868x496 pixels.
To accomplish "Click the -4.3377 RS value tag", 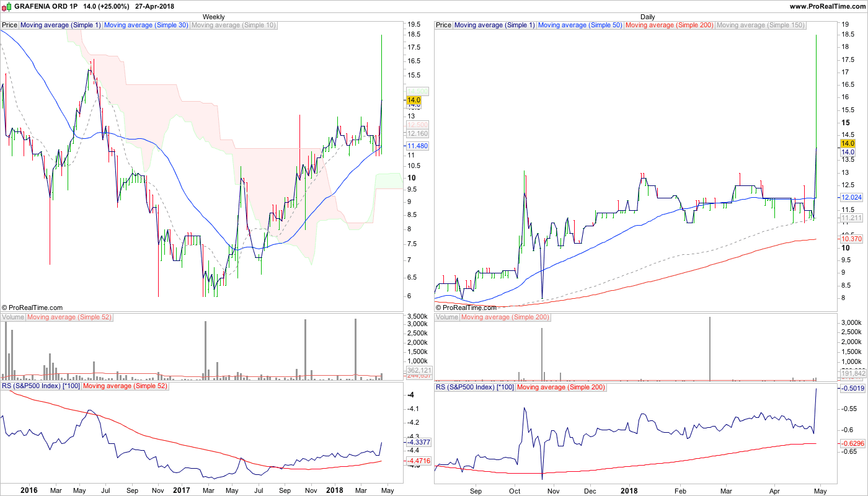I will [418, 443].
